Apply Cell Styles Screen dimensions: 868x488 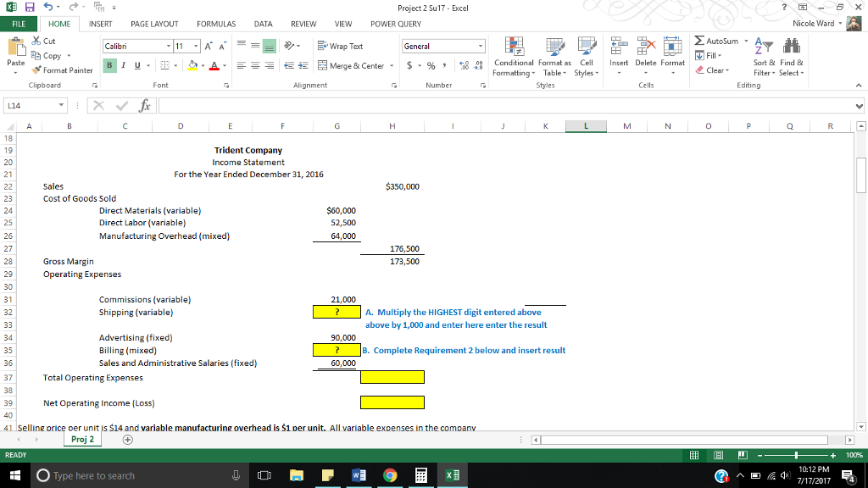587,58
